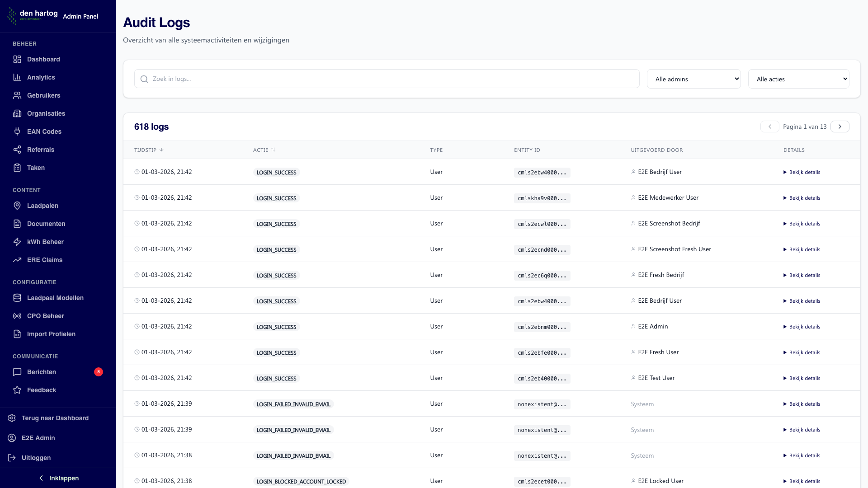The image size is (868, 488).
Task: Open kWh Beheer via the lightning icon
Action: 17,242
